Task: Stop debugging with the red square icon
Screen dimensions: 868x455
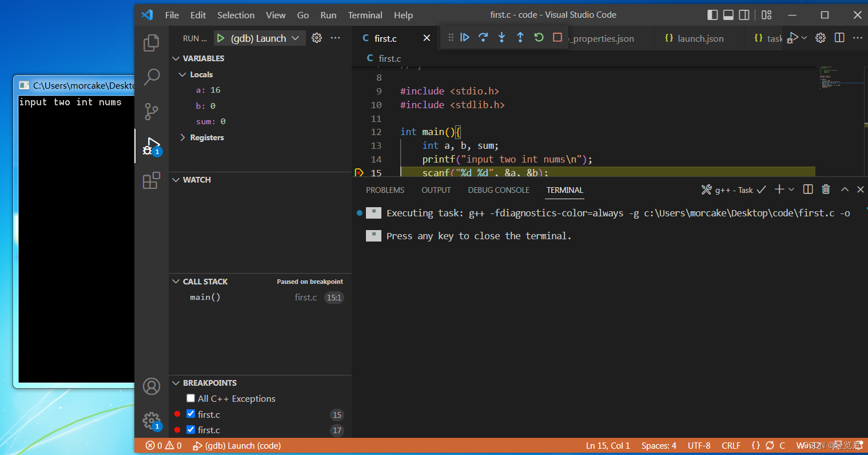Action: (x=555, y=37)
